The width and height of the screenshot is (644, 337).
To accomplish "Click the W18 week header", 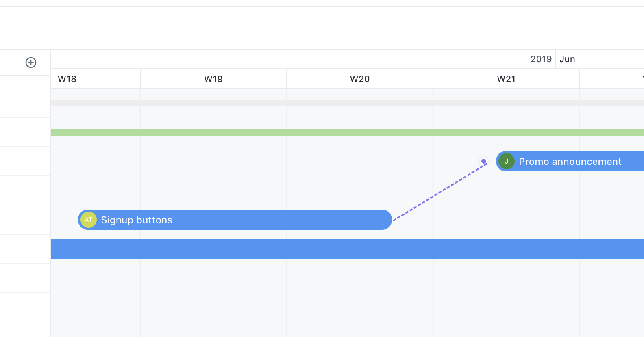I will [67, 79].
